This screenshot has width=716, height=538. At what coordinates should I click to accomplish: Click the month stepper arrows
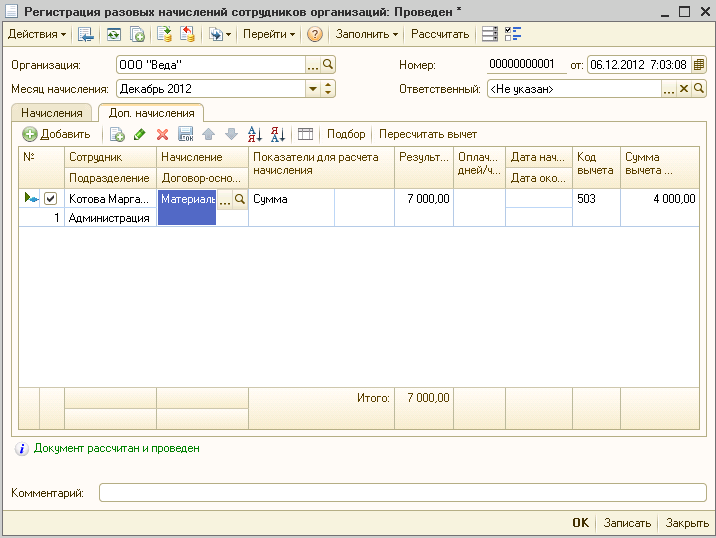click(x=328, y=89)
